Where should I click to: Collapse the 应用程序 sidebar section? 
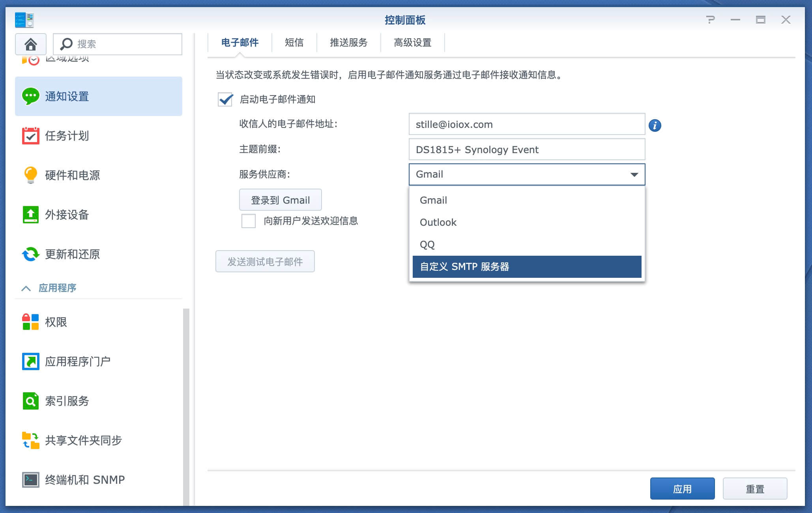point(26,288)
